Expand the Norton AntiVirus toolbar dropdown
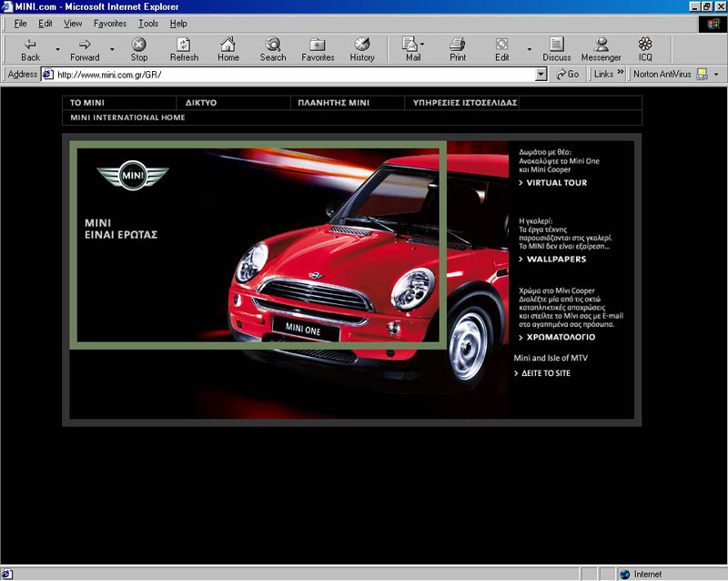Screen dimensions: 728x581 coord(716,75)
